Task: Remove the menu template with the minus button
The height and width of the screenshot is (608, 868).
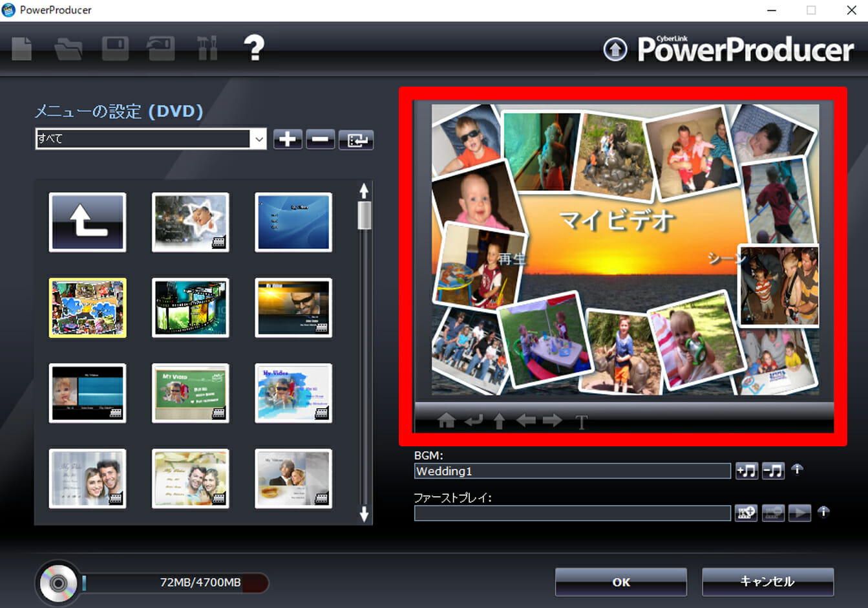Action: tap(321, 139)
